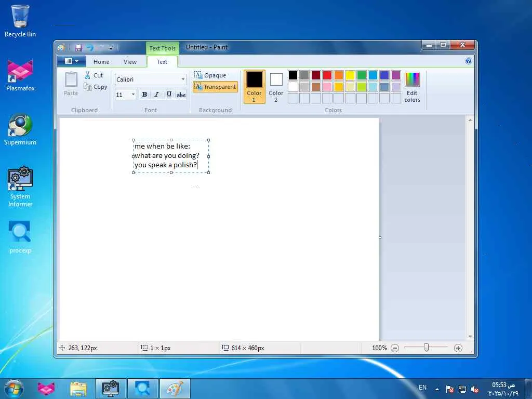
Task: Pick the green color swatch
Action: [362, 75]
